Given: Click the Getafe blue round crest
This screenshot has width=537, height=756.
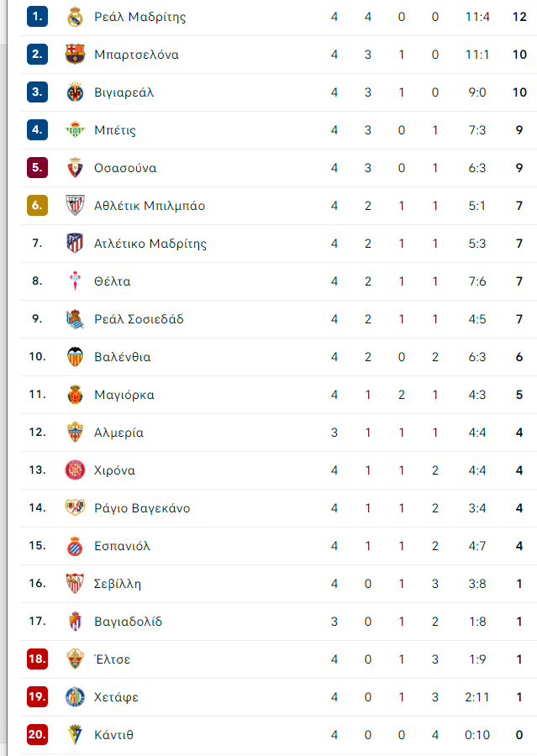Looking at the screenshot, I should coord(75,697).
